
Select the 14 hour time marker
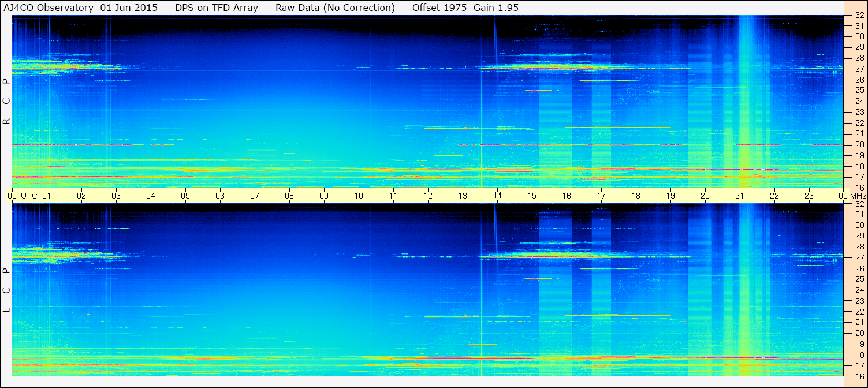tap(497, 196)
